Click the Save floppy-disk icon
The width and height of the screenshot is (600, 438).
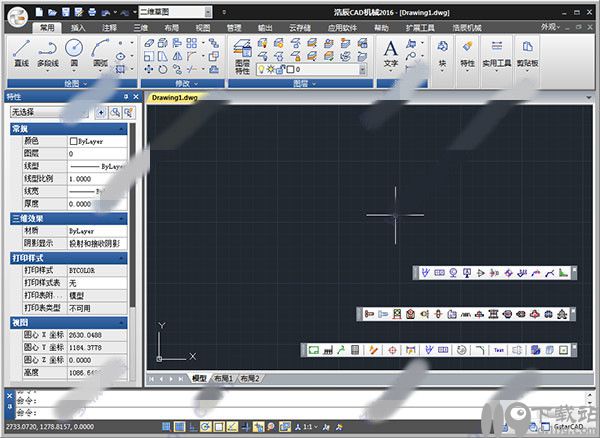tap(66, 12)
